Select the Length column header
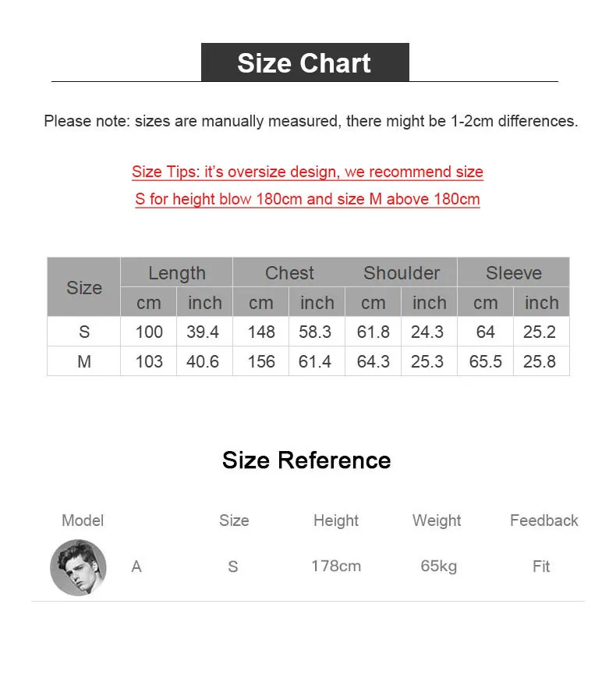 click(x=177, y=273)
